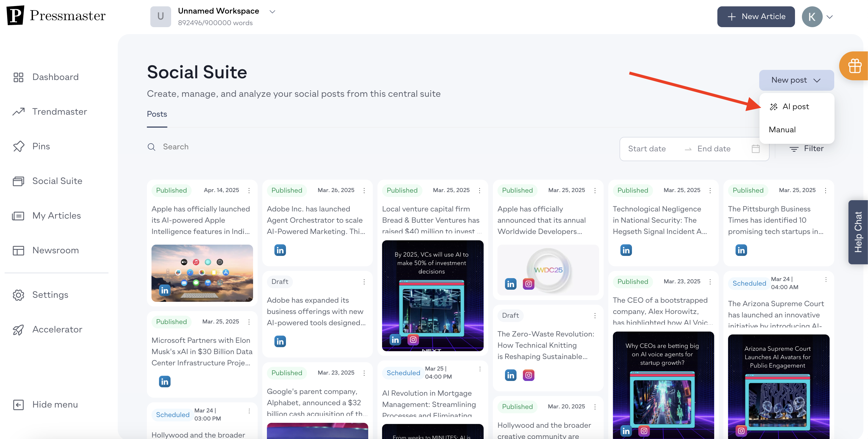
Task: Open the End date picker
Action: (x=714, y=149)
